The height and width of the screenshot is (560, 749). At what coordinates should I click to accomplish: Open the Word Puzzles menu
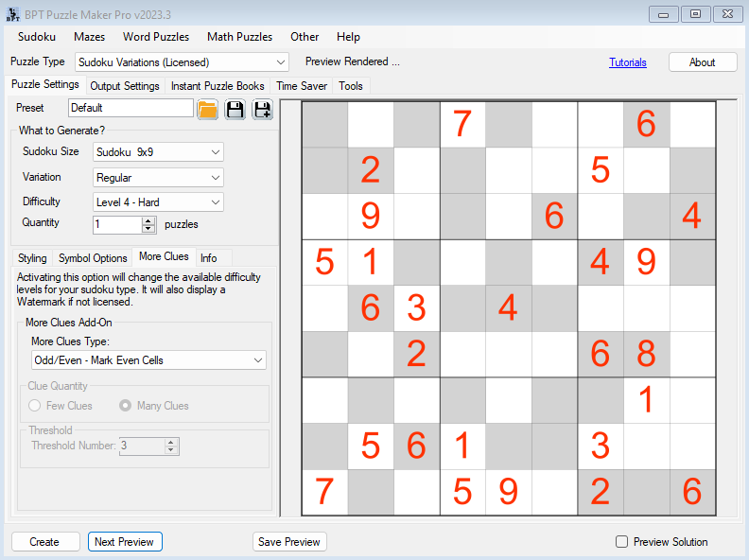tap(156, 37)
